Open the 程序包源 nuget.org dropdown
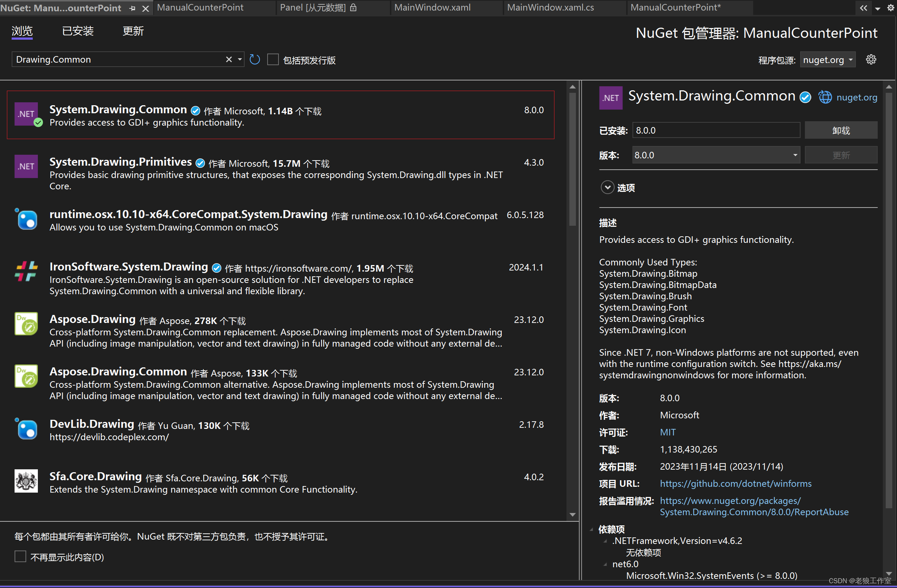 coord(828,60)
